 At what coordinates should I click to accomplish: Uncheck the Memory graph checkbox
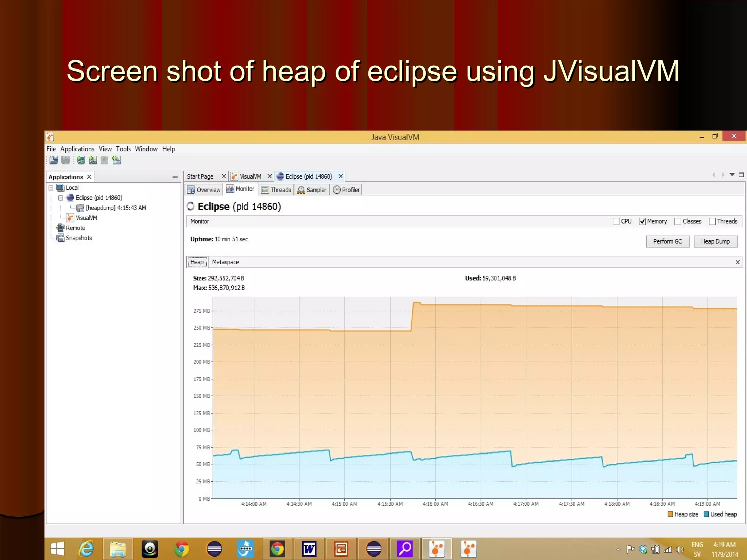coord(642,221)
